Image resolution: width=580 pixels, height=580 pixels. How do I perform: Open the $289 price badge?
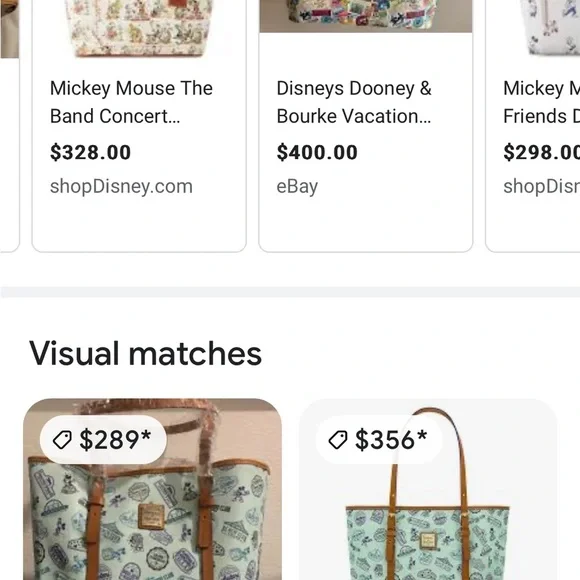coord(103,440)
